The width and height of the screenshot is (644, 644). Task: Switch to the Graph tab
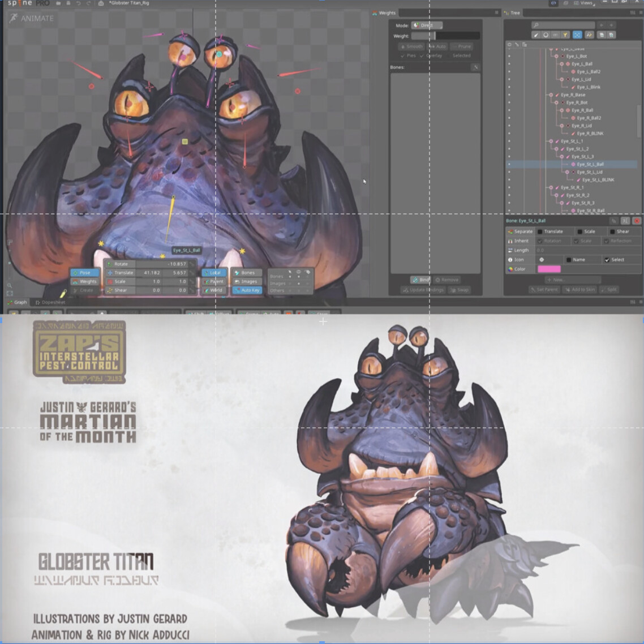19,302
